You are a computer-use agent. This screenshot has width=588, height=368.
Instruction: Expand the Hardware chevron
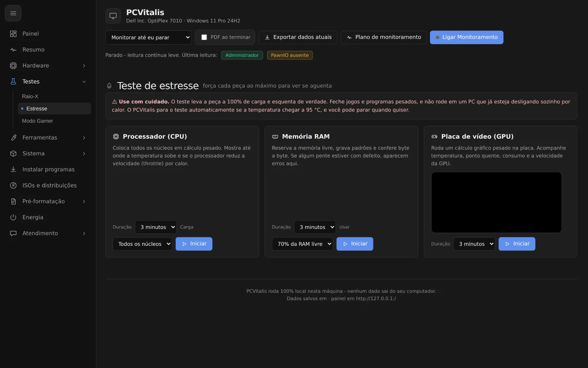[84, 66]
